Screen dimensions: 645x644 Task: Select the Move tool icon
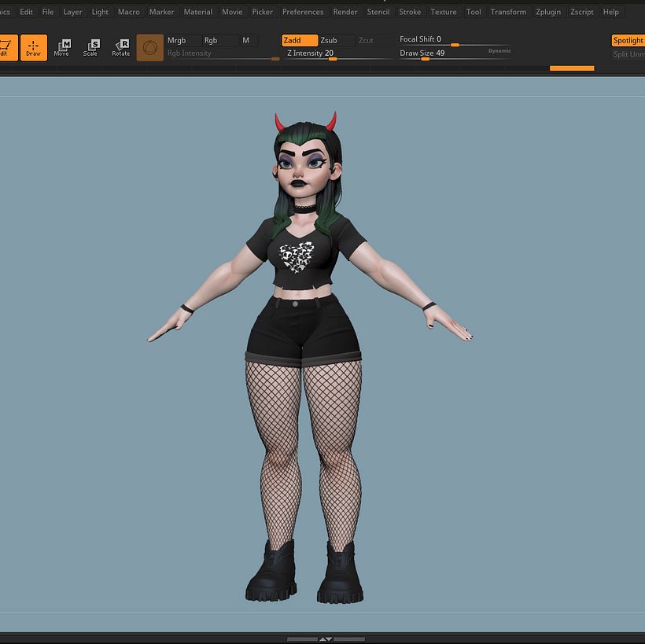(62, 47)
